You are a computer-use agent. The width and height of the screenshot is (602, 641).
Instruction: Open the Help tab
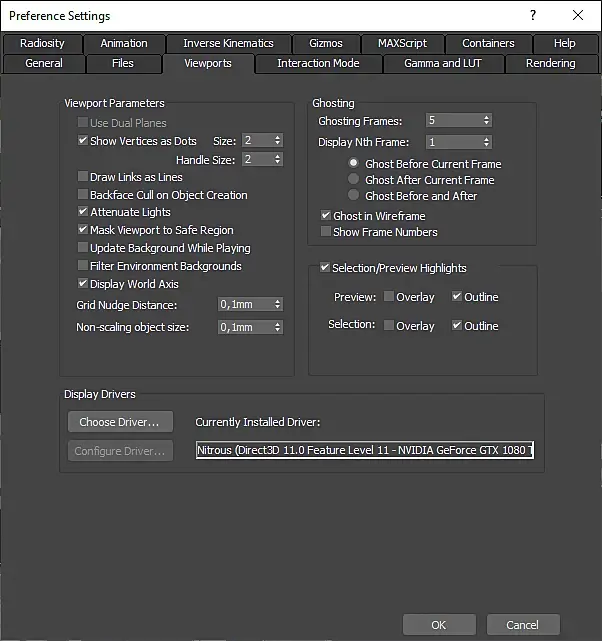[565, 43]
